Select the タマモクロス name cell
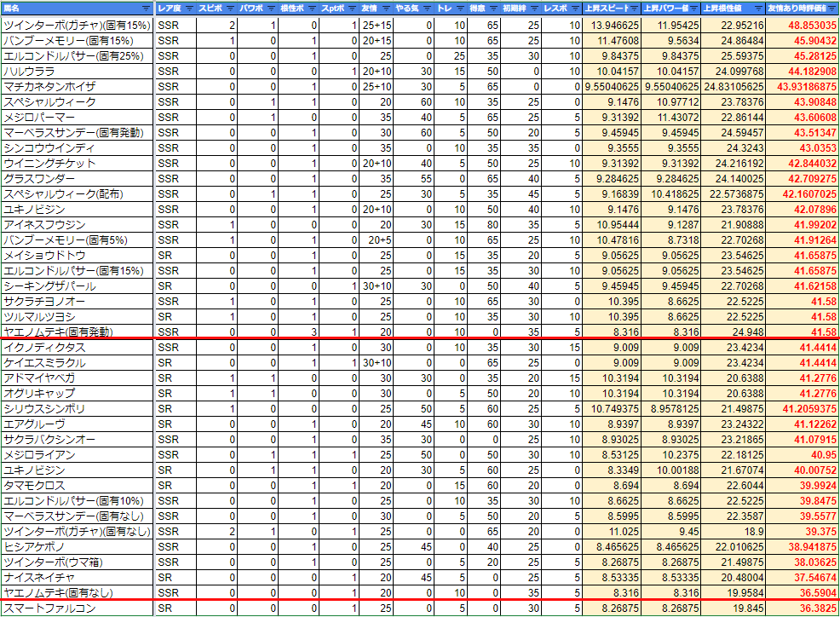The width and height of the screenshot is (840, 617). 78,486
